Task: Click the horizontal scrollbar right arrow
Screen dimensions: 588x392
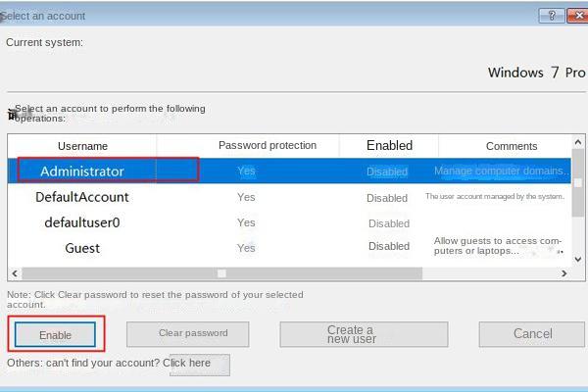Action: tap(564, 273)
